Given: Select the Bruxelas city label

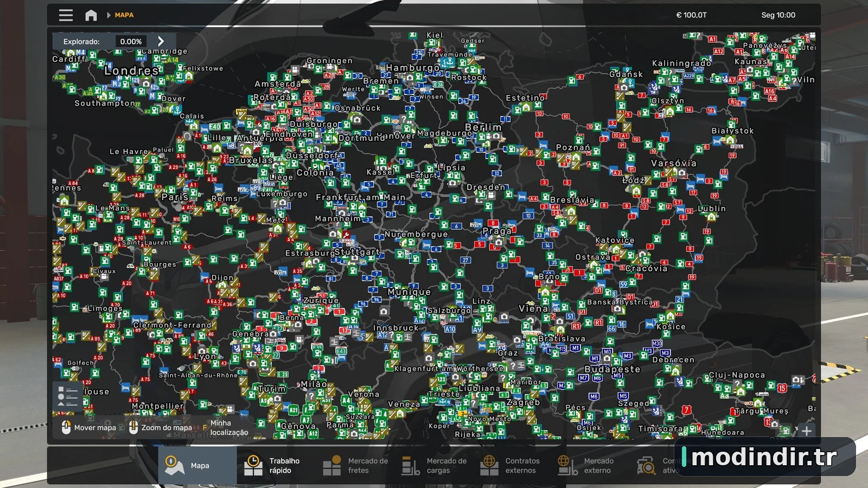Looking at the screenshot, I should click(x=251, y=160).
